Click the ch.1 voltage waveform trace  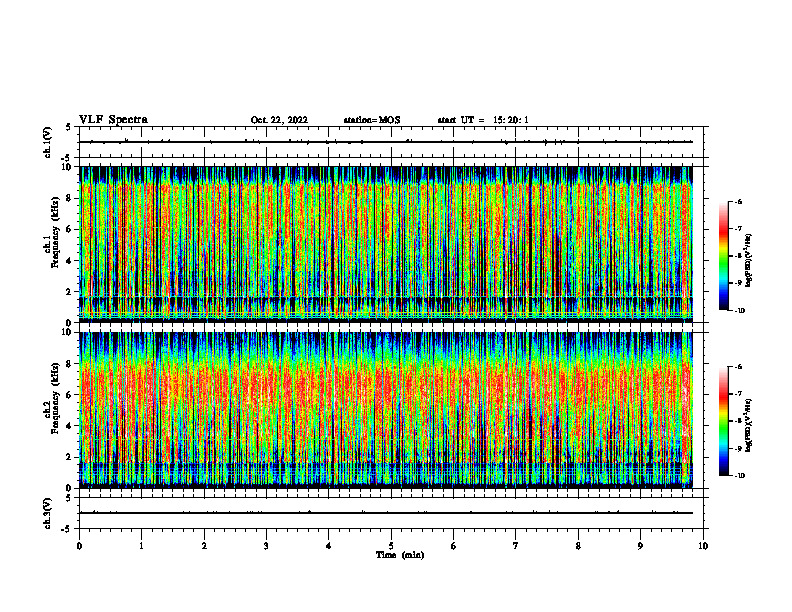386,142
